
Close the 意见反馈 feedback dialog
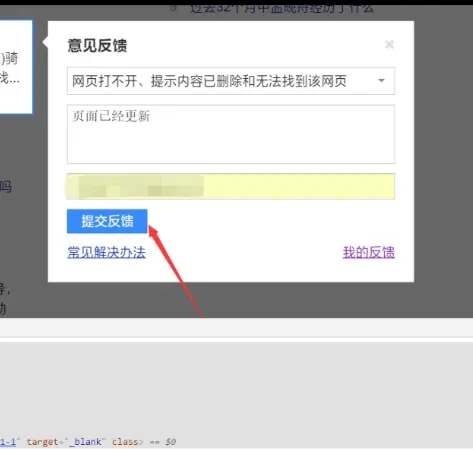(389, 44)
